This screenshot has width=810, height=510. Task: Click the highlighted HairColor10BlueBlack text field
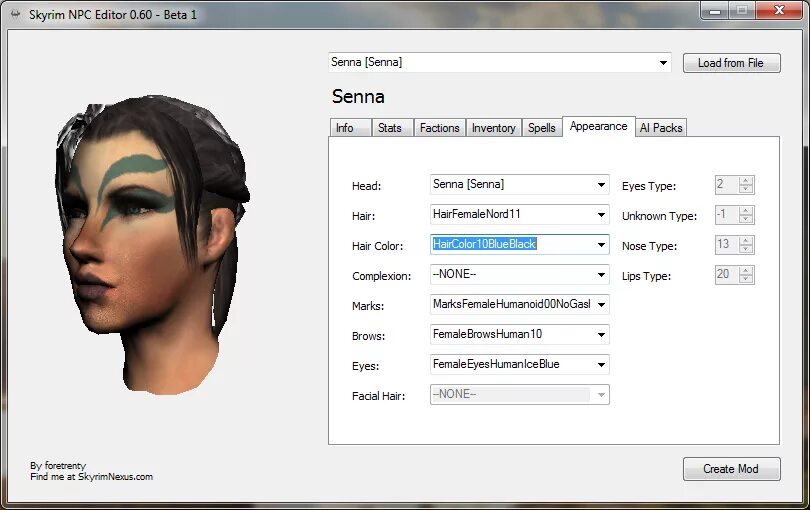485,244
